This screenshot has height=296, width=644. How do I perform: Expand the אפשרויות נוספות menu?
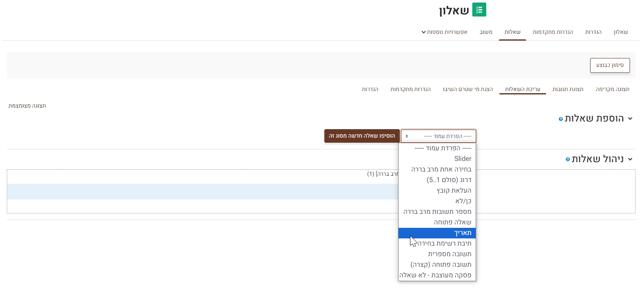point(444,32)
